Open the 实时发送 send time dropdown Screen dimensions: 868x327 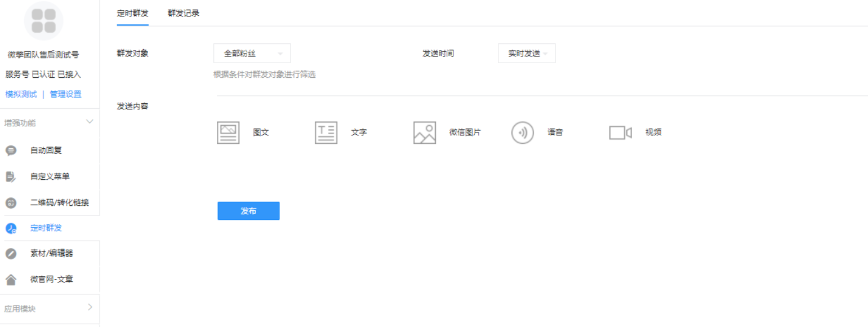527,54
